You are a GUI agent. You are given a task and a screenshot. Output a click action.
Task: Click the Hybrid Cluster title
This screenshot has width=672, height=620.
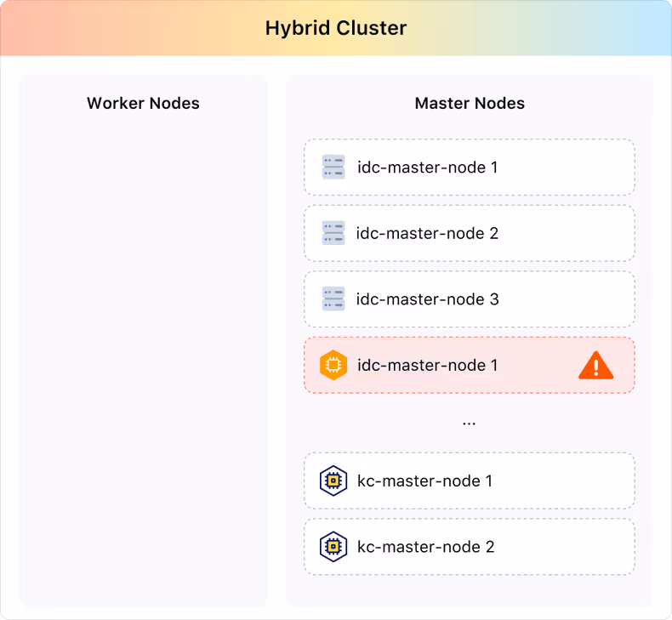click(x=336, y=28)
